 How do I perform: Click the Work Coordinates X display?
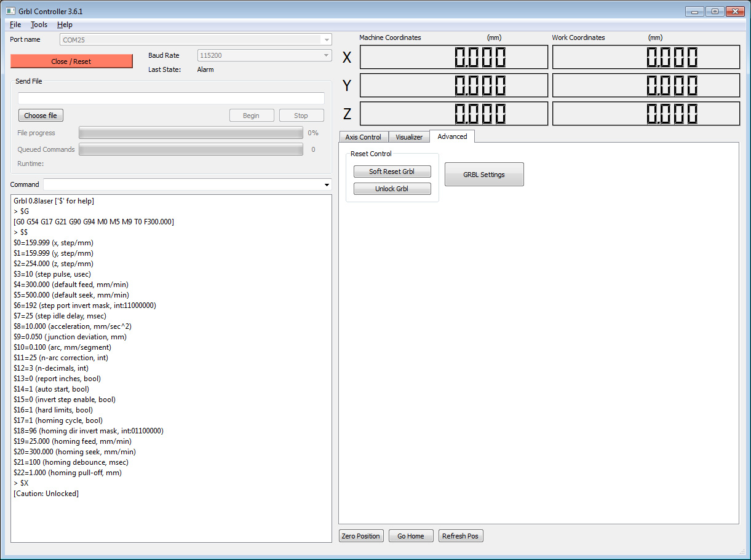click(x=646, y=57)
